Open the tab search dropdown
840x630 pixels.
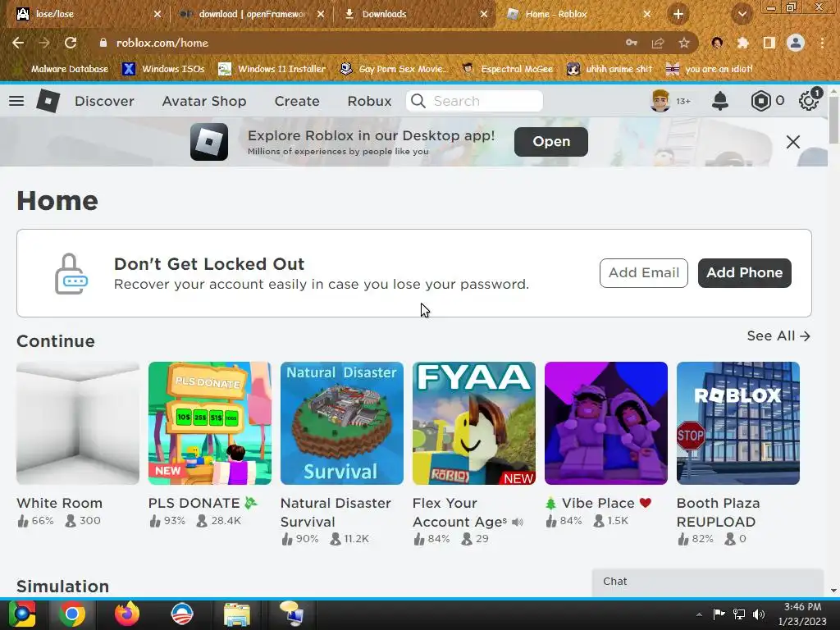(x=742, y=15)
